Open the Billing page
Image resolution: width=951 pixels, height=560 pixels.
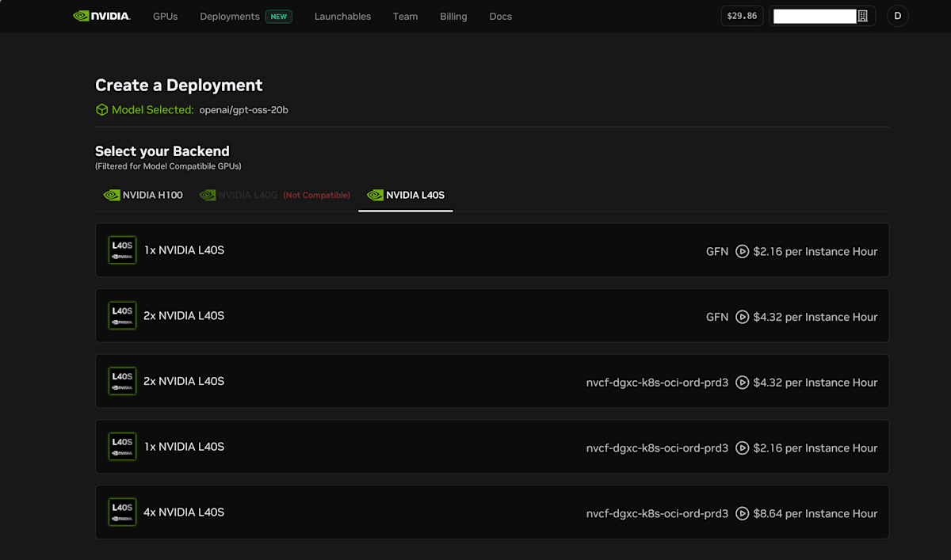pyautogui.click(x=453, y=16)
